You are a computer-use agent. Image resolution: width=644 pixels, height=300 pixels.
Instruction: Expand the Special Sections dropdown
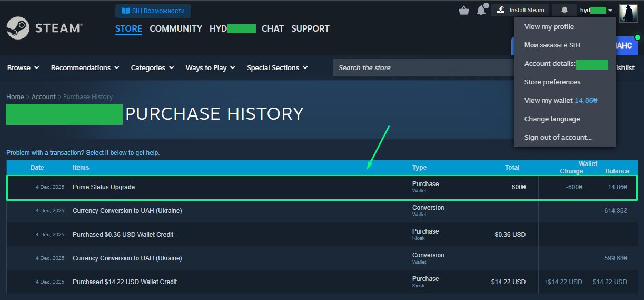click(277, 67)
